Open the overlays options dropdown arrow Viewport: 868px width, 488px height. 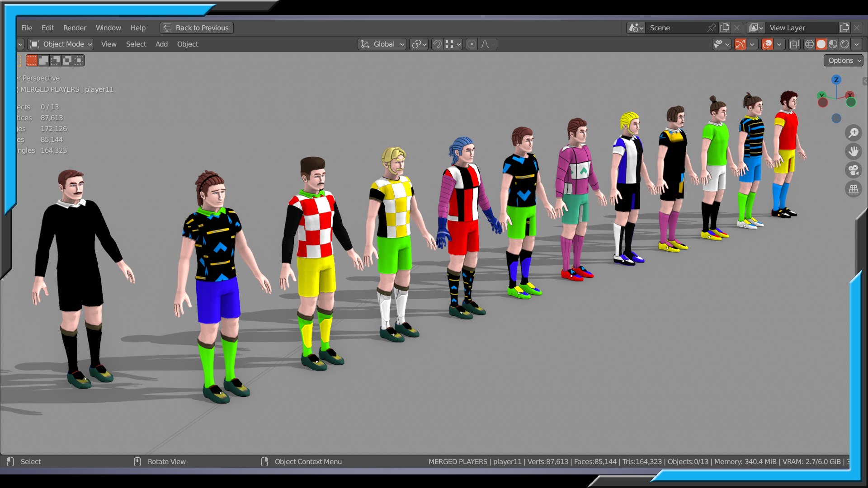tap(779, 44)
